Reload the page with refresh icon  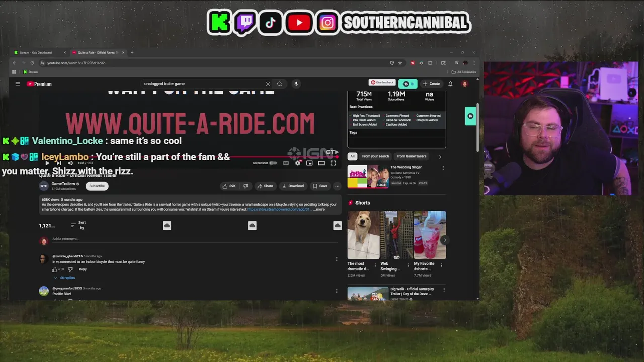(x=32, y=63)
